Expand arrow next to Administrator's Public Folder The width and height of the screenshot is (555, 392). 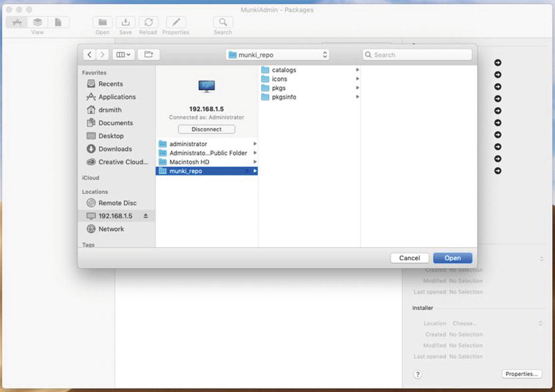coord(255,153)
